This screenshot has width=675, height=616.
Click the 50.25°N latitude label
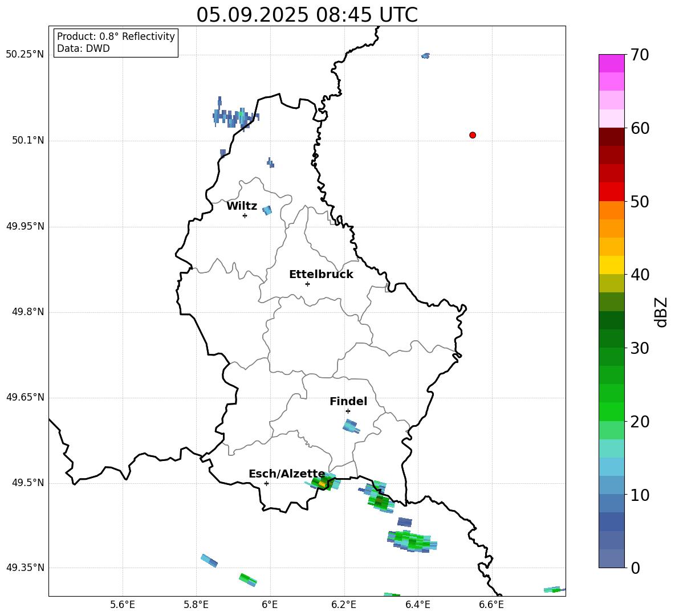pyautogui.click(x=25, y=54)
